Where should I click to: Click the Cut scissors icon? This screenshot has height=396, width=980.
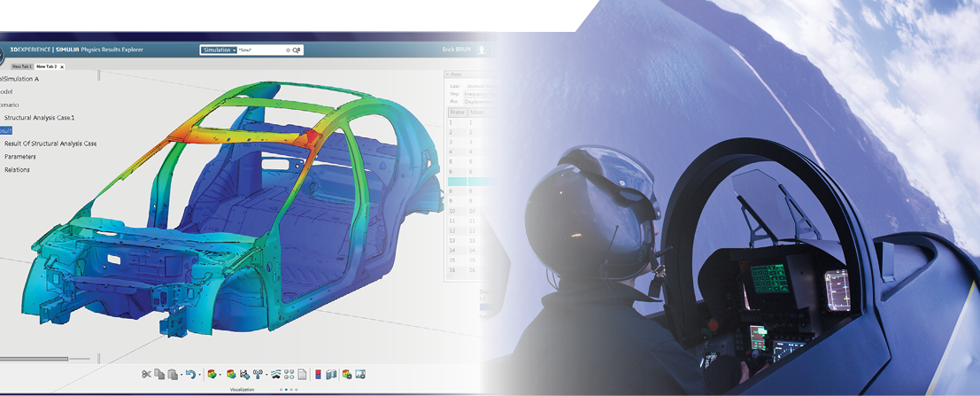[x=146, y=374]
